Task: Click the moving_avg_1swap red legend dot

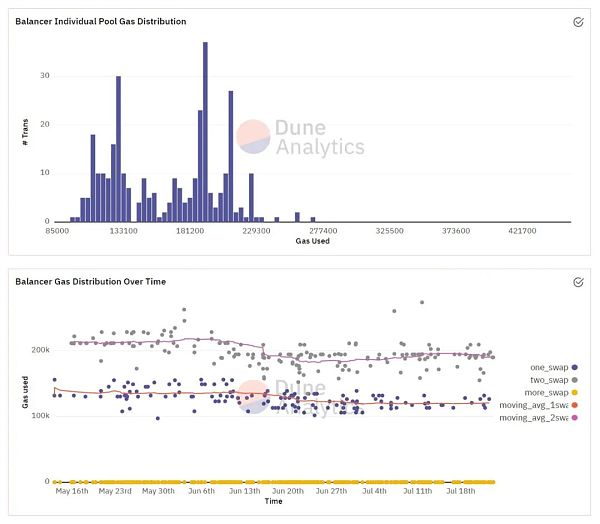Action: pos(574,404)
